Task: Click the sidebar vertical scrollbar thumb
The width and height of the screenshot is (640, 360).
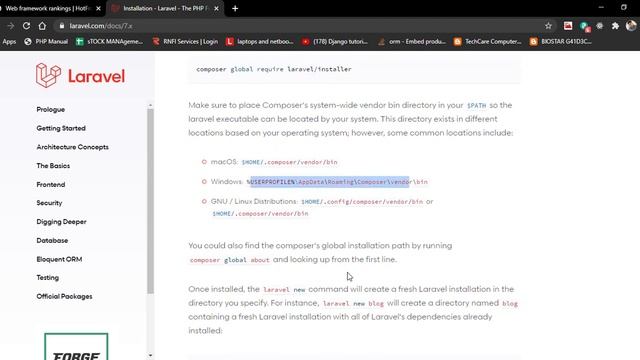Action: pos(150,201)
